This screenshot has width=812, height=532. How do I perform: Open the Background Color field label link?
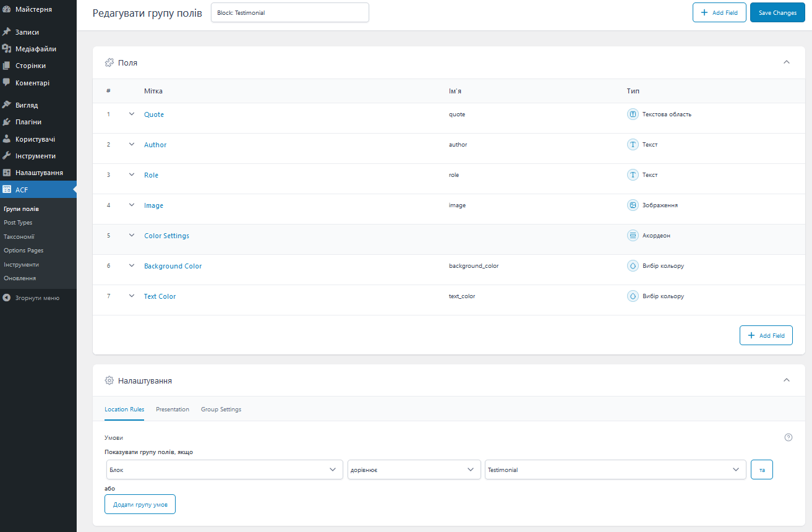[x=173, y=266]
